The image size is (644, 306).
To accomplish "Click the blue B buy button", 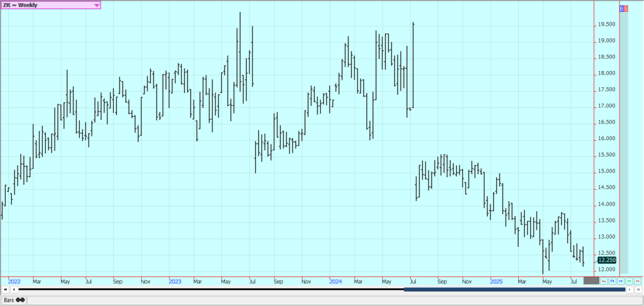I will point(621,8).
